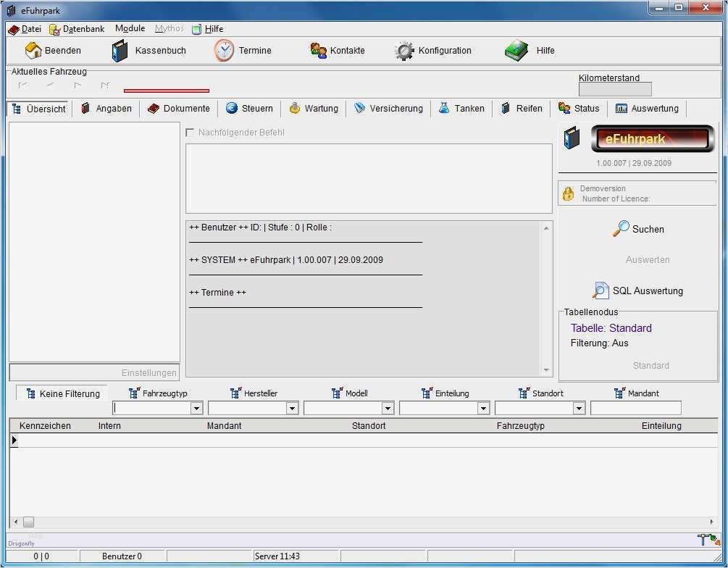The image size is (728, 568).
Task: Click the Standard button in Tabellenodus
Action: pos(651,366)
